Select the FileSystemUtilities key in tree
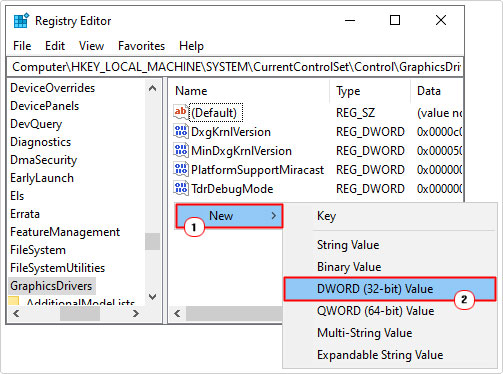 (58, 268)
